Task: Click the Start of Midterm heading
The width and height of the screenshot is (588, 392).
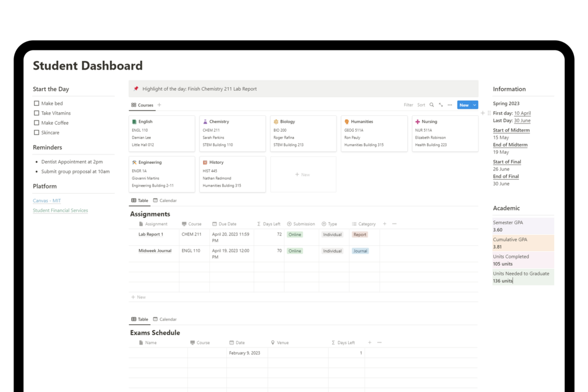Action: (x=511, y=130)
